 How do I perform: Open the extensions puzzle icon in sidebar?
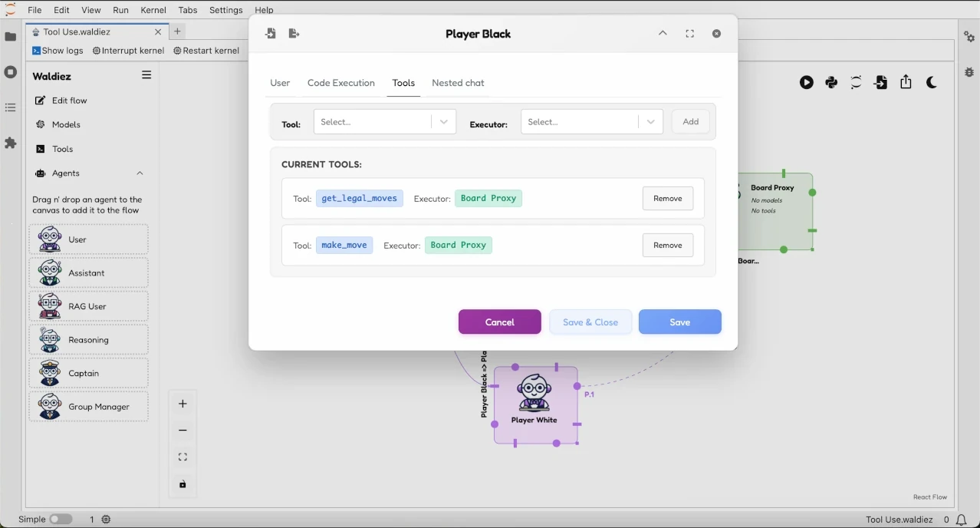click(11, 143)
